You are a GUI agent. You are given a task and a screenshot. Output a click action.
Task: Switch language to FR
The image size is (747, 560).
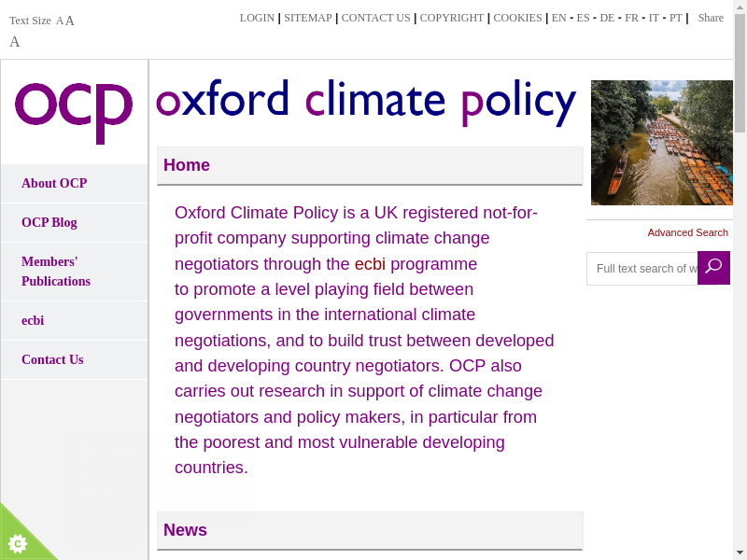[631, 18]
